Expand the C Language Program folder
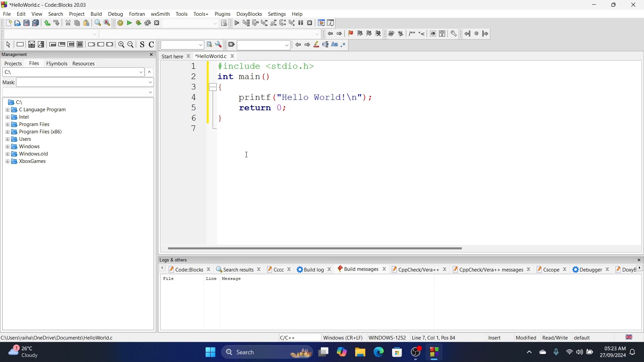This screenshot has height=362, width=644. pyautogui.click(x=8, y=111)
